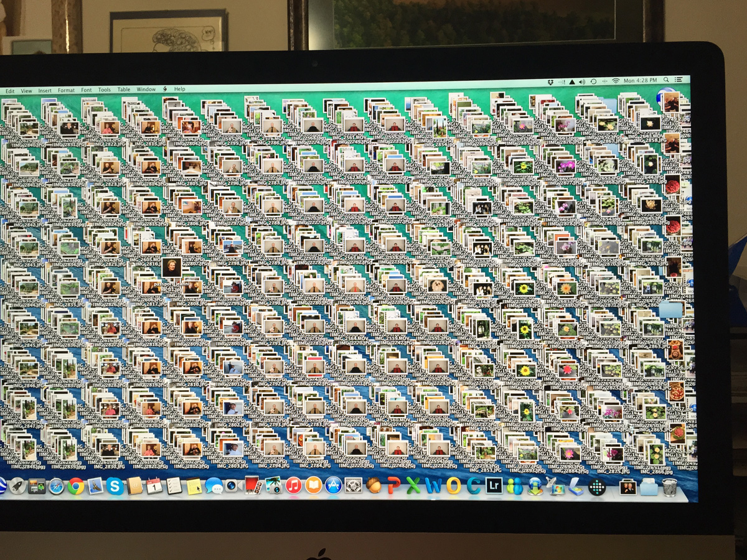Viewport: 747px width, 560px height.
Task: Open the Insert menu
Action: [45, 90]
